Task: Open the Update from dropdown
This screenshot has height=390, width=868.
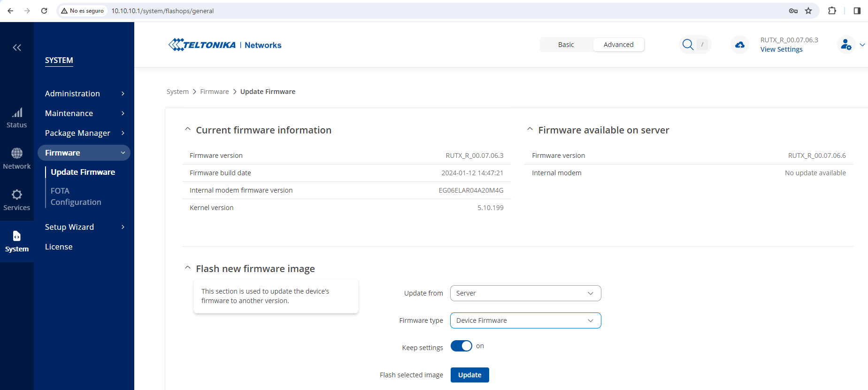Action: coord(525,293)
